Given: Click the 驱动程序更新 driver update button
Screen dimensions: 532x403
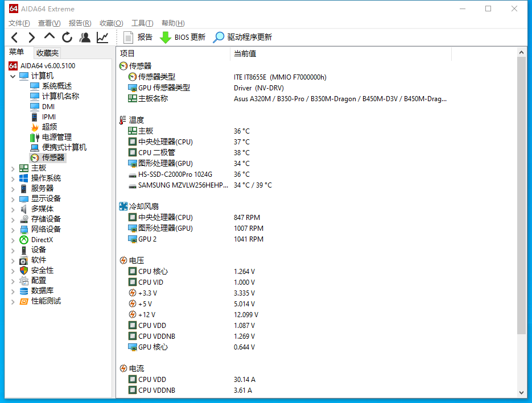Looking at the screenshot, I should pyautogui.click(x=242, y=38).
